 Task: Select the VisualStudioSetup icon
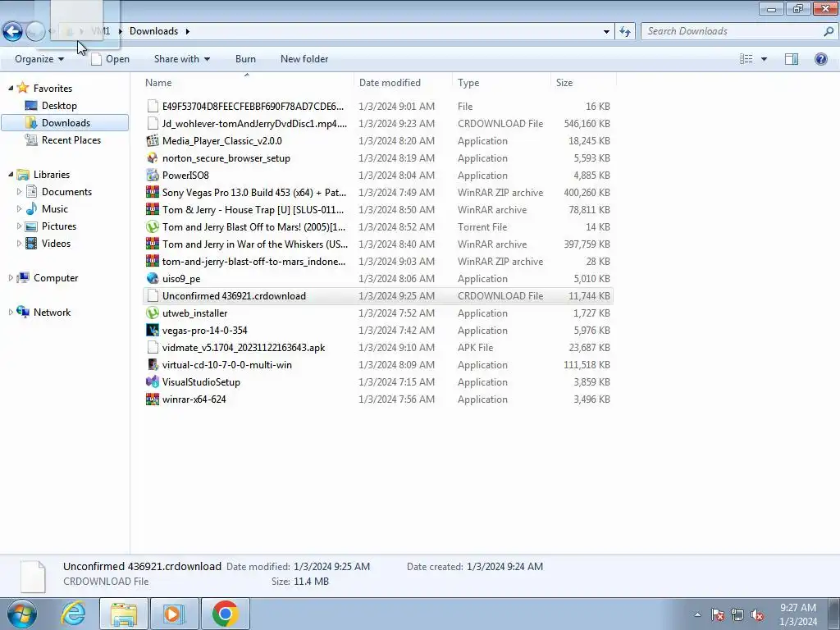click(x=153, y=382)
